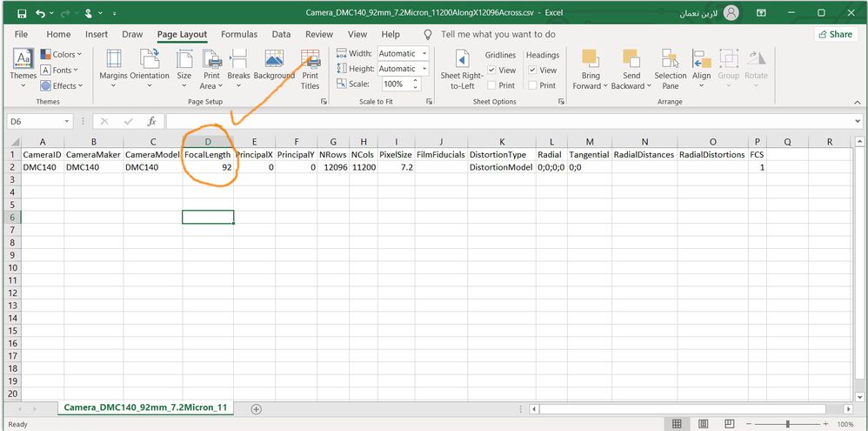Click the Save icon in title bar
This screenshot has width=868, height=431.
[22, 13]
